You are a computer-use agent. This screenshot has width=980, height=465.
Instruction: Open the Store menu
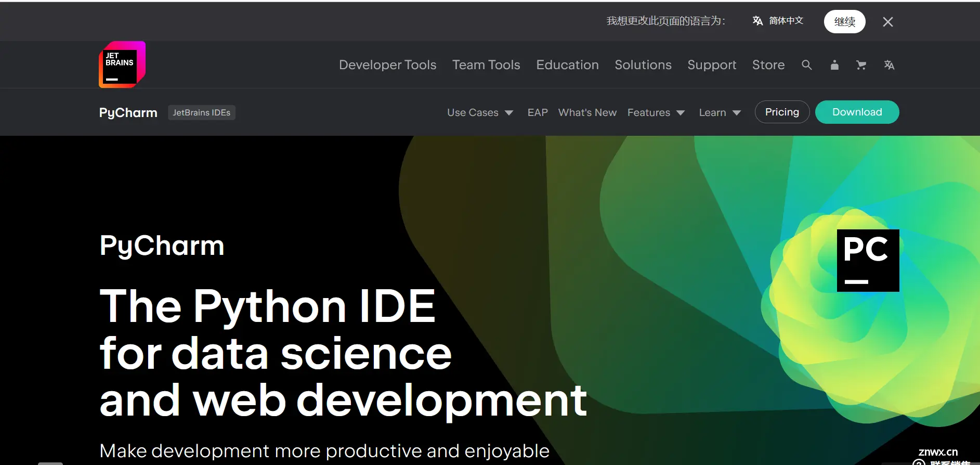point(768,65)
